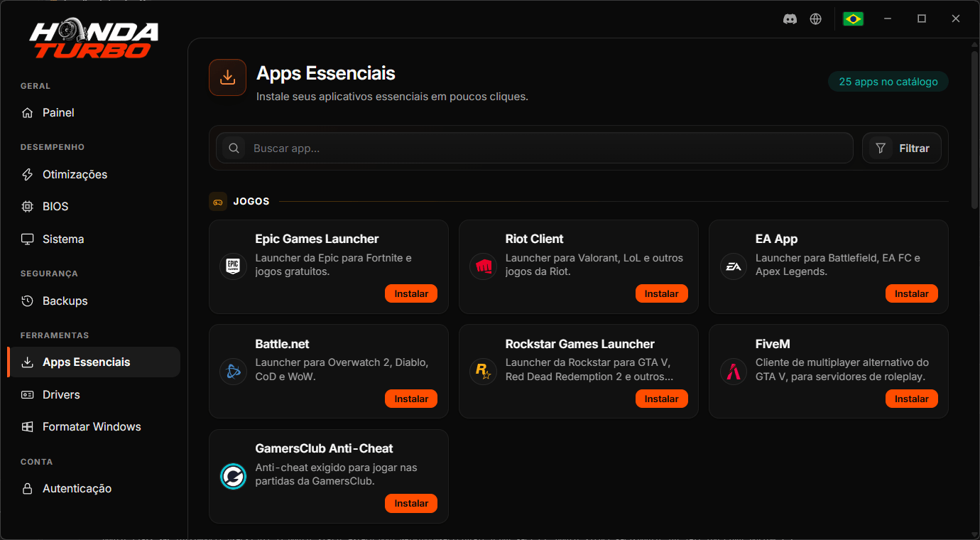Install FiveM
Viewport: 980px width, 540px height.
click(912, 399)
